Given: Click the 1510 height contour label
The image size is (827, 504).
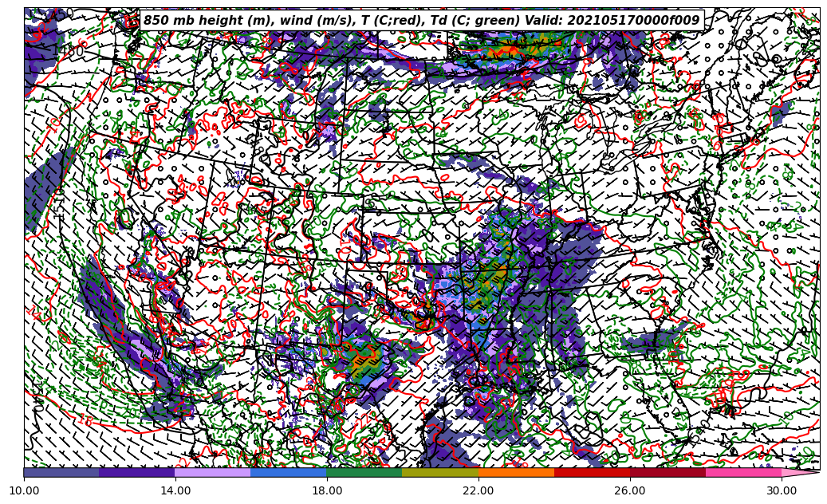Looking at the screenshot, I should tap(58, 206).
